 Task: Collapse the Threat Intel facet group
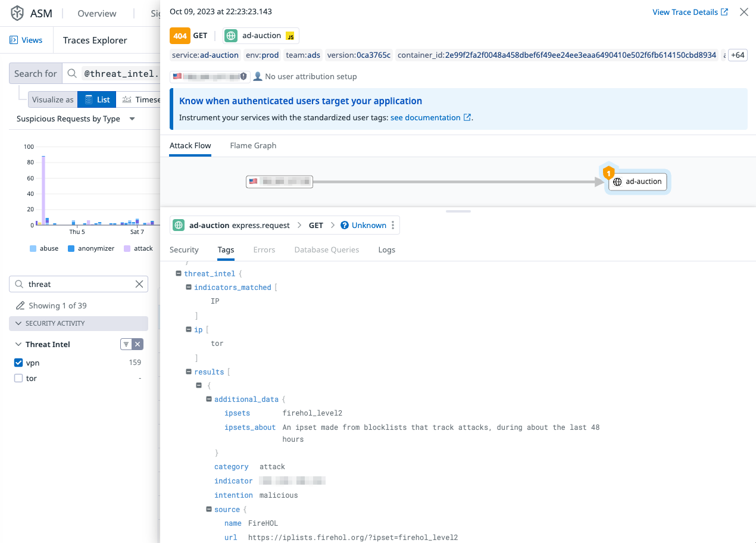[x=18, y=344]
